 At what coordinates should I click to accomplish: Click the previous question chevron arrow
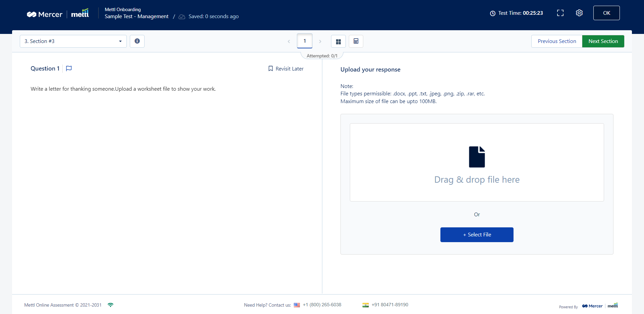[289, 41]
